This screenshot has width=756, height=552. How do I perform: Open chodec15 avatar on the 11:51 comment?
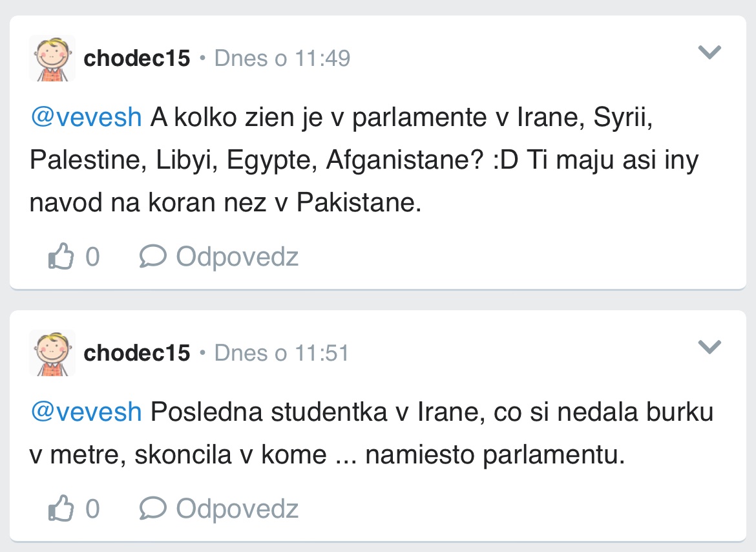tap(52, 353)
